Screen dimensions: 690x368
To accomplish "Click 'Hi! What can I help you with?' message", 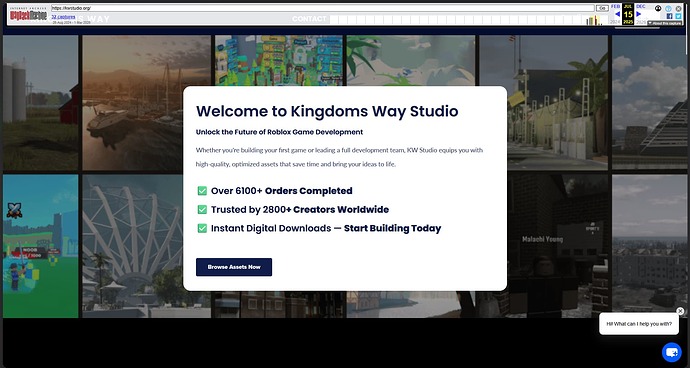I will point(639,324).
